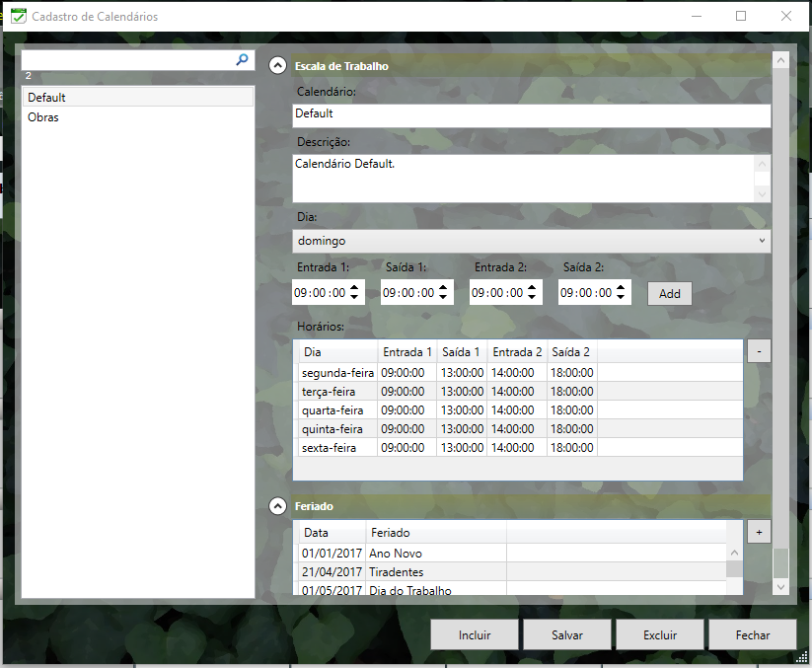
Task: Collapse the Escala de Trabalho section
Action: (x=277, y=66)
